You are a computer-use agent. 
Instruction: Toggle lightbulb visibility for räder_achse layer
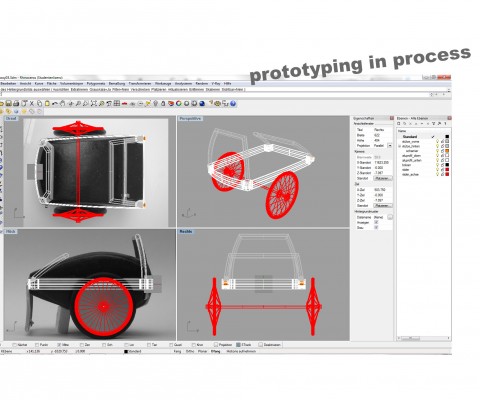(437, 174)
